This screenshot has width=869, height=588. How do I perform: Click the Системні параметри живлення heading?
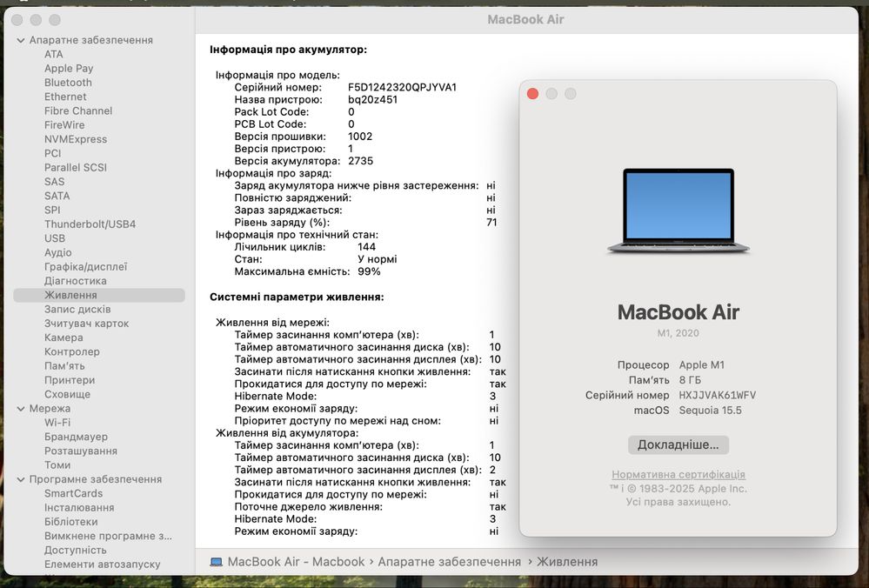(297, 297)
